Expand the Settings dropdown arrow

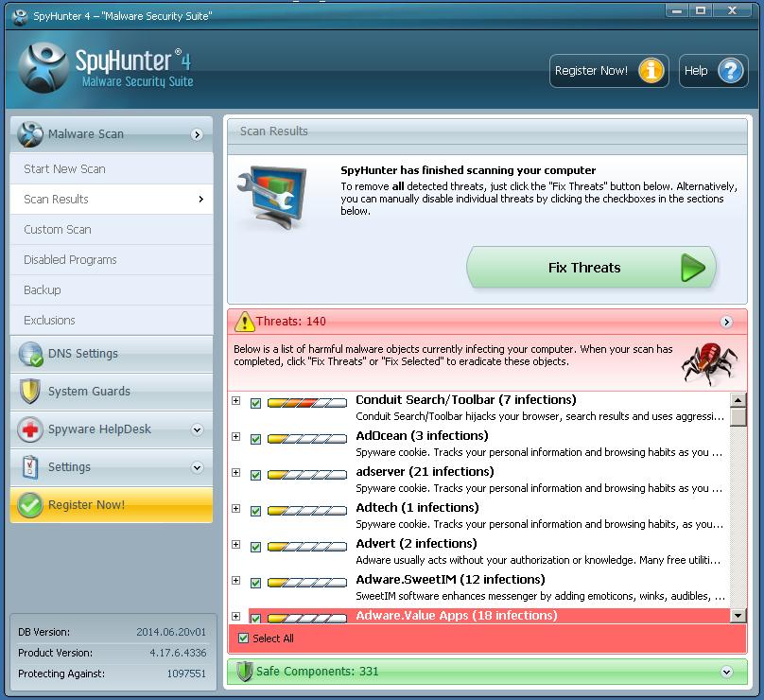pos(197,468)
